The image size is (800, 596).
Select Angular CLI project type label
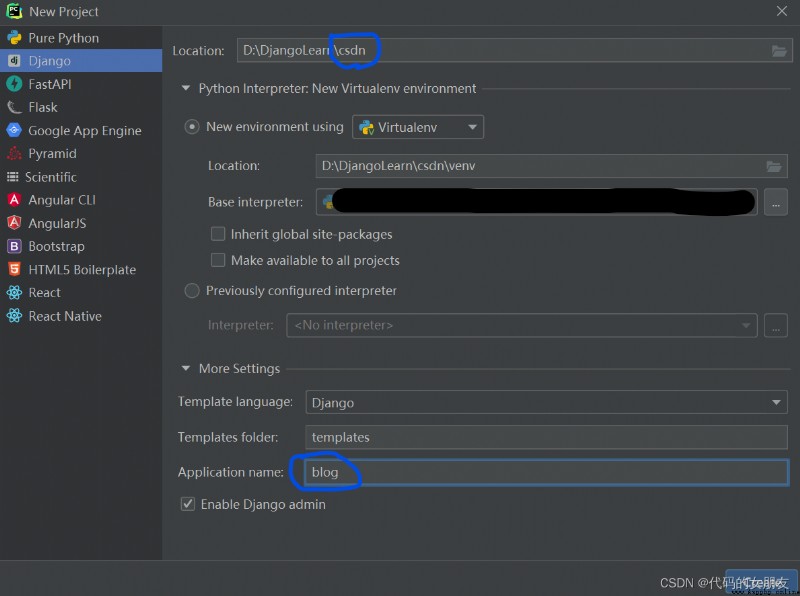(x=62, y=200)
